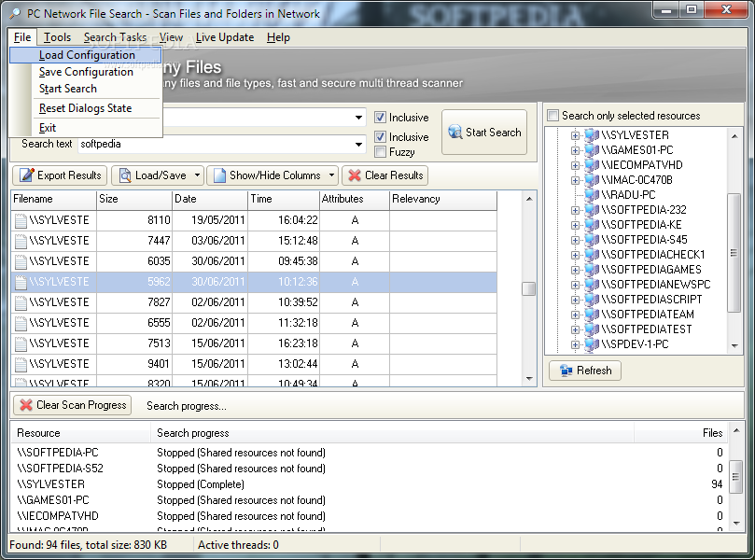755x560 pixels.
Task: Click the computers icon on Refresh button
Action: tap(566, 371)
